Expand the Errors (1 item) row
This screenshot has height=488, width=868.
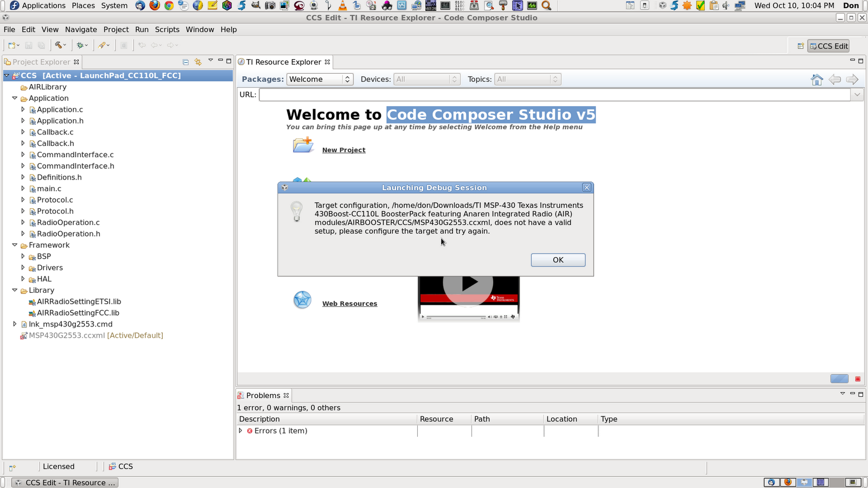pos(240,431)
